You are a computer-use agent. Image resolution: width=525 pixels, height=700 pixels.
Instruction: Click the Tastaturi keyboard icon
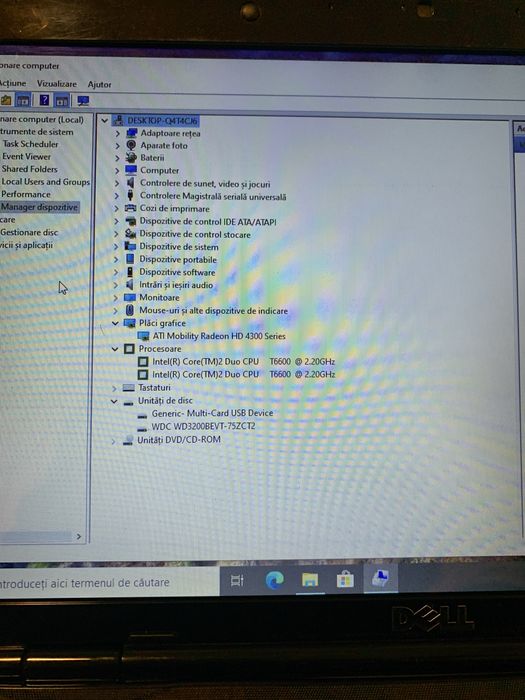coord(129,388)
